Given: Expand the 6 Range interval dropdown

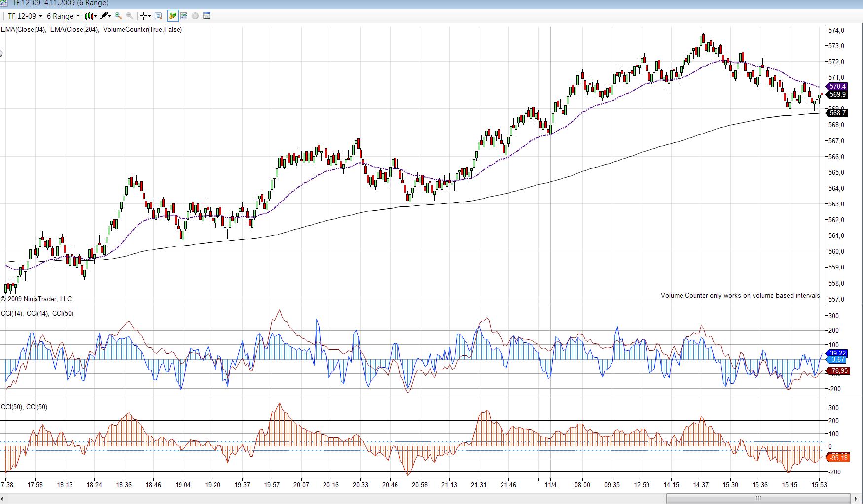Looking at the screenshot, I should (63, 16).
